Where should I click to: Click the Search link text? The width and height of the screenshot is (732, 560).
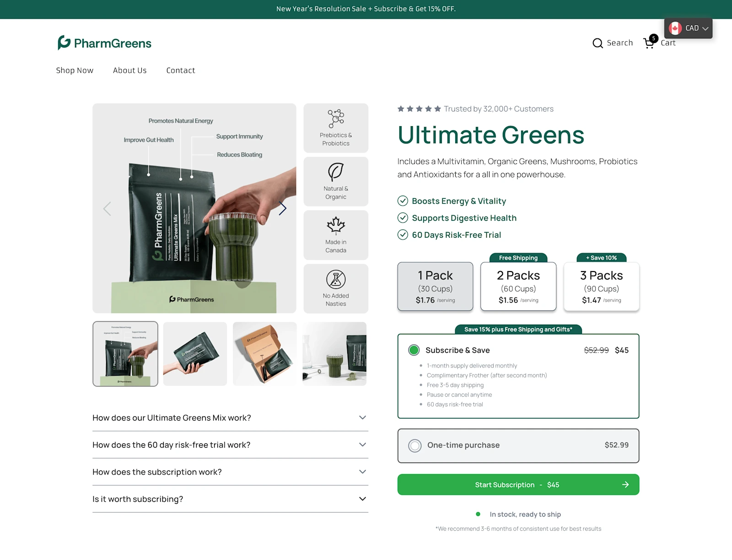tap(620, 43)
